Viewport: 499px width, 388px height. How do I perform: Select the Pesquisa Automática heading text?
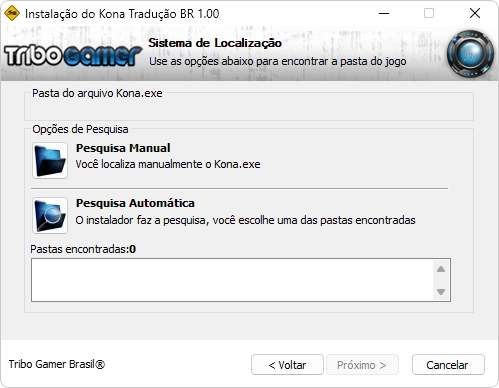pyautogui.click(x=135, y=203)
